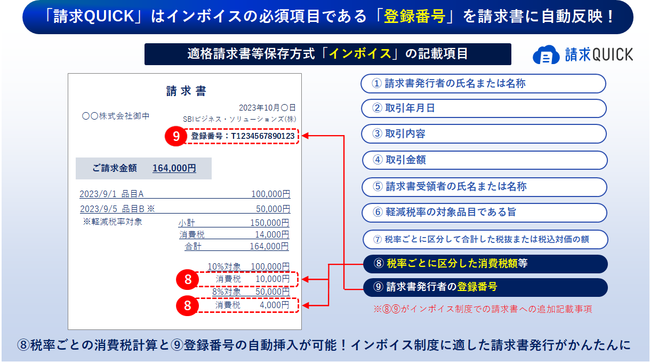The image size is (650, 362).
Task: Click the 2023/9/1 品目A line item
Action: (x=185, y=194)
